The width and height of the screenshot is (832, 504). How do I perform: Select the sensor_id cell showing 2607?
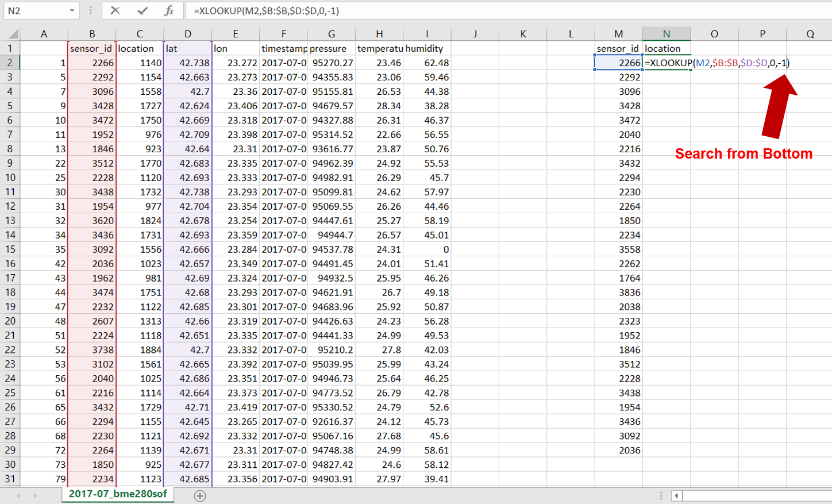[x=92, y=321]
